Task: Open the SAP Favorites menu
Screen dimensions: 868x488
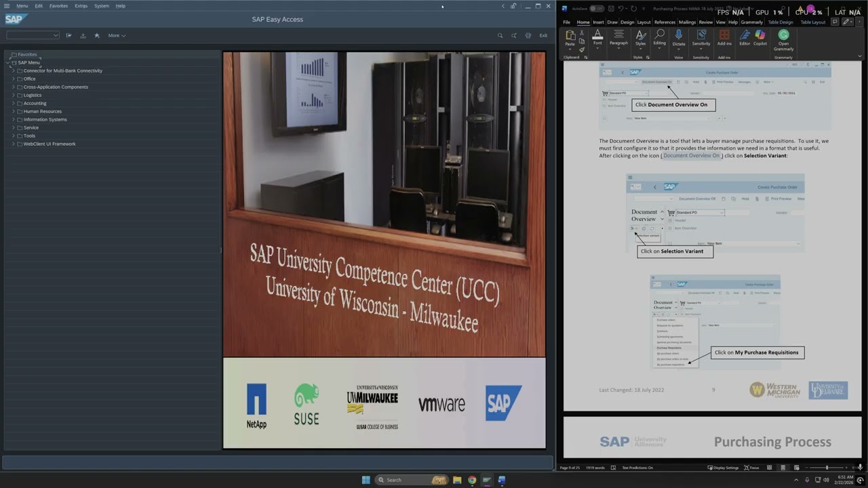Action: [58, 5]
